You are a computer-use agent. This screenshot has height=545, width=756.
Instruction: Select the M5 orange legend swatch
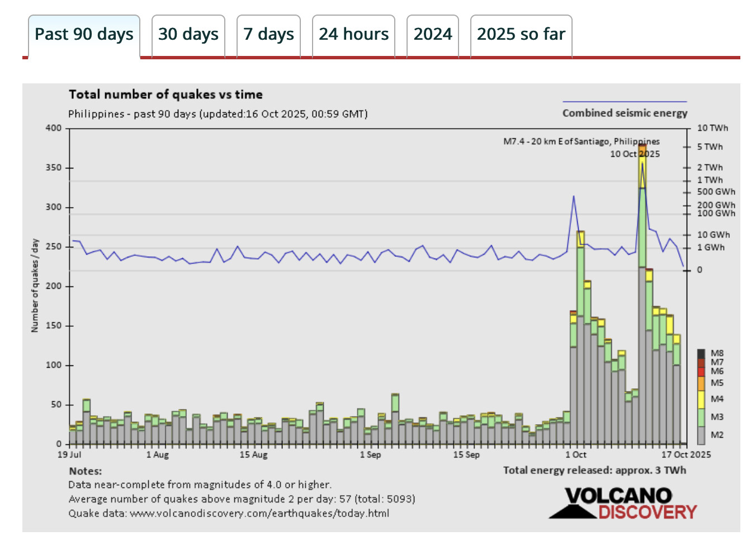coord(701,383)
